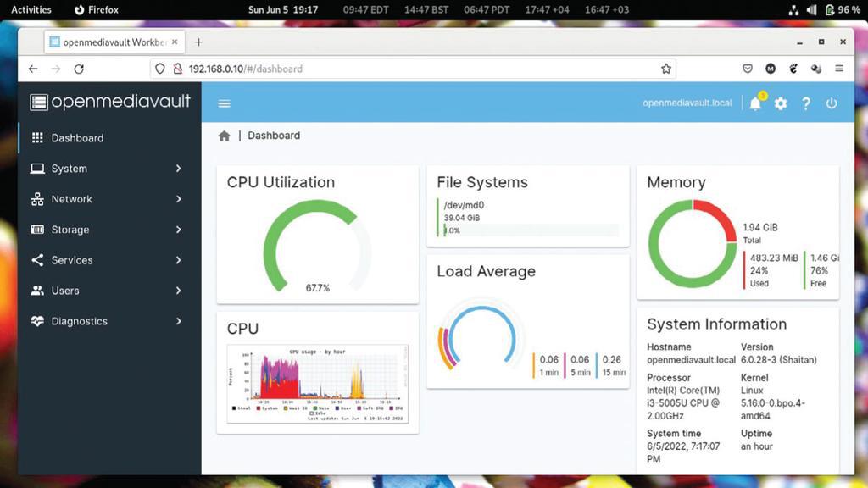Open the help question mark icon
868x488 pixels.
806,103
